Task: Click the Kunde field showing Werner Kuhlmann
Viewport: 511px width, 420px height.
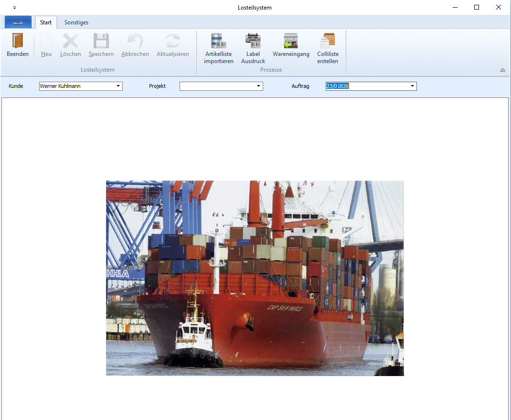Action: [x=81, y=86]
